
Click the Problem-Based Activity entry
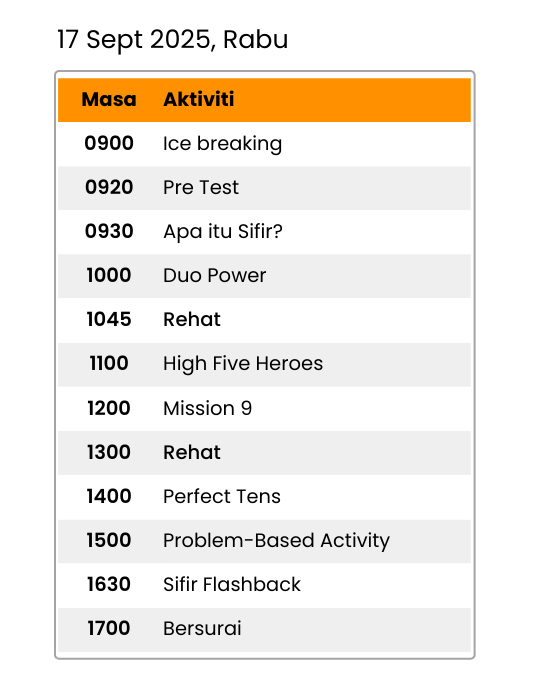pyautogui.click(x=276, y=541)
